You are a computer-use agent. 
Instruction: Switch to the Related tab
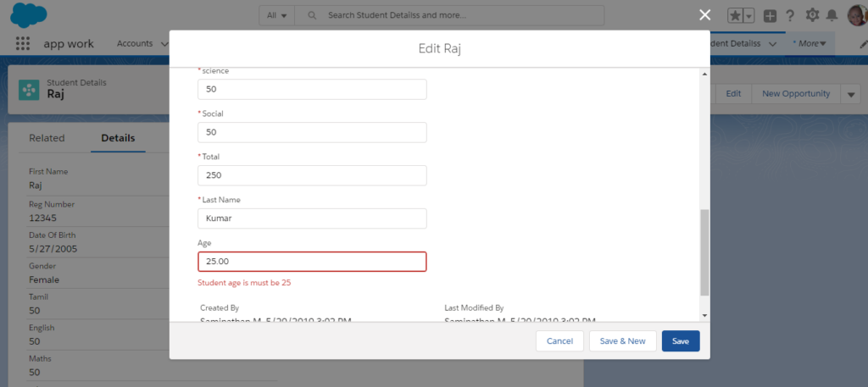[47, 138]
